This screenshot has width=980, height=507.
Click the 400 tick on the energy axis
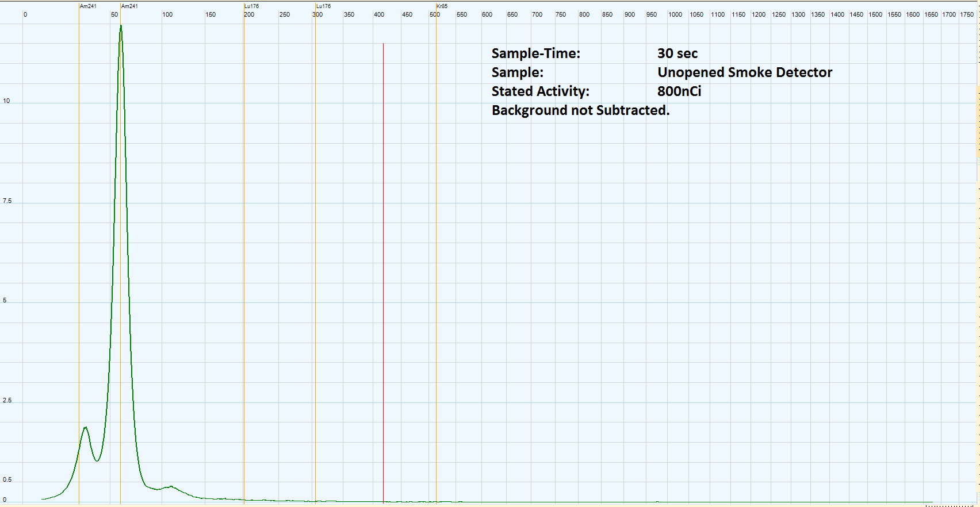[379, 14]
